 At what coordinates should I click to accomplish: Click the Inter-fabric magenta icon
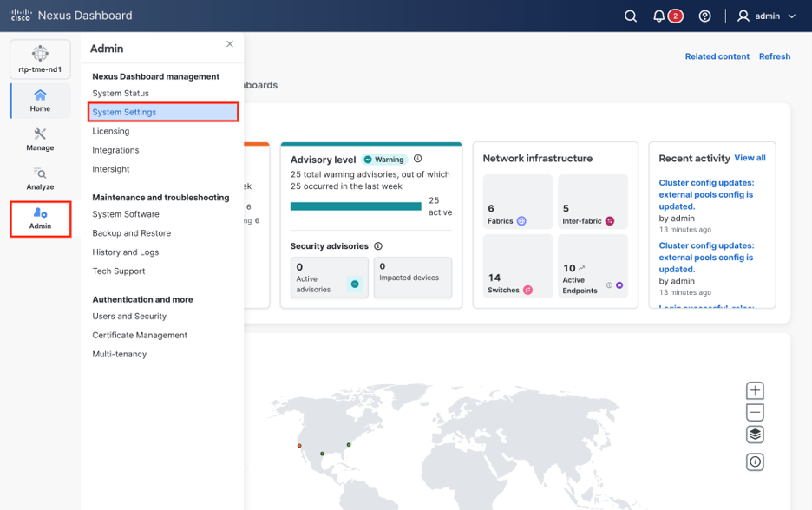pos(610,221)
